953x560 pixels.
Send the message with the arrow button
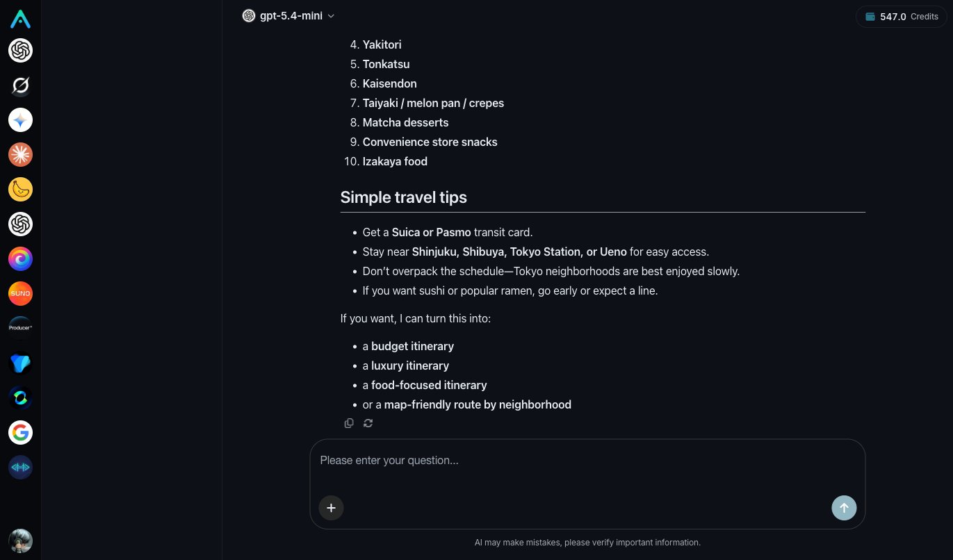[x=844, y=508]
